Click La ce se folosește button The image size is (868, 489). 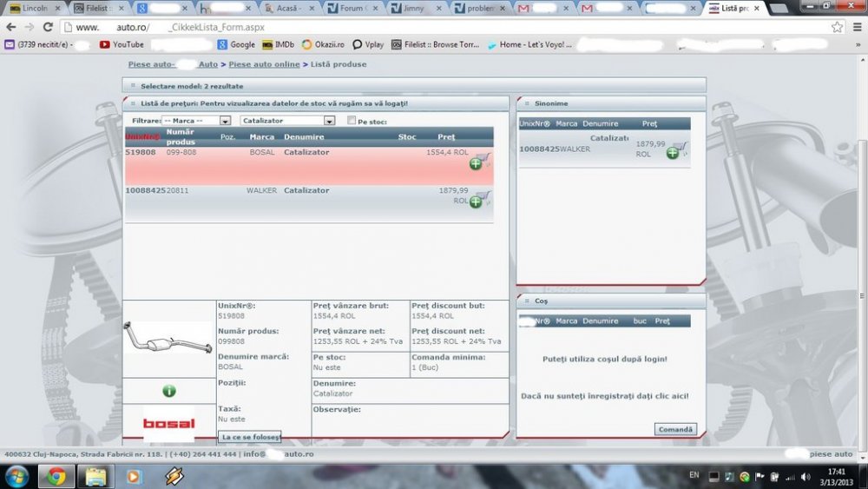pos(250,437)
